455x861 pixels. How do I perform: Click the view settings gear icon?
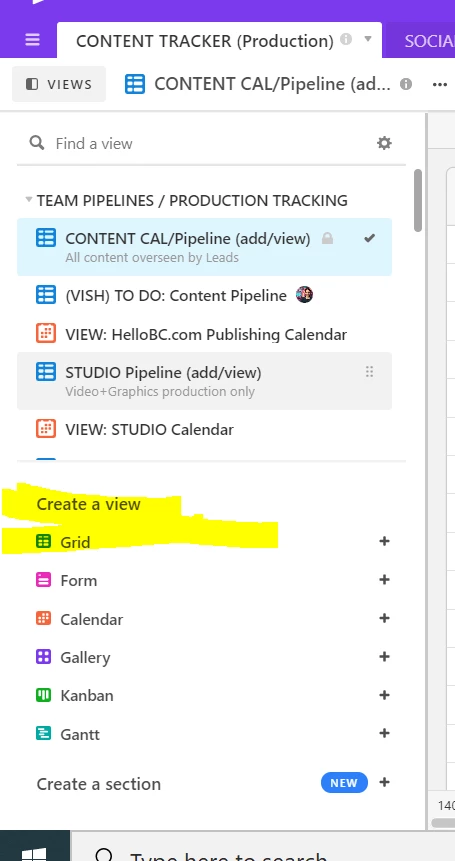(384, 143)
